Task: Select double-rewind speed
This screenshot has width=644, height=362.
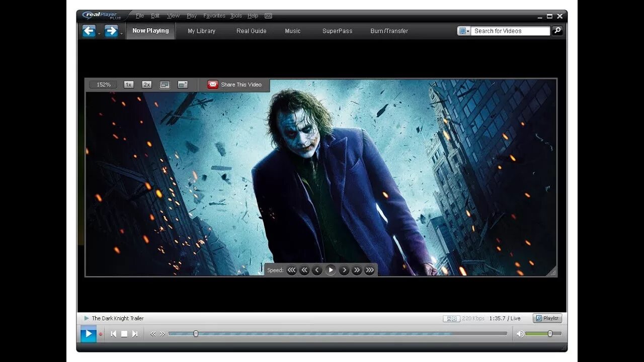Action: pos(304,270)
